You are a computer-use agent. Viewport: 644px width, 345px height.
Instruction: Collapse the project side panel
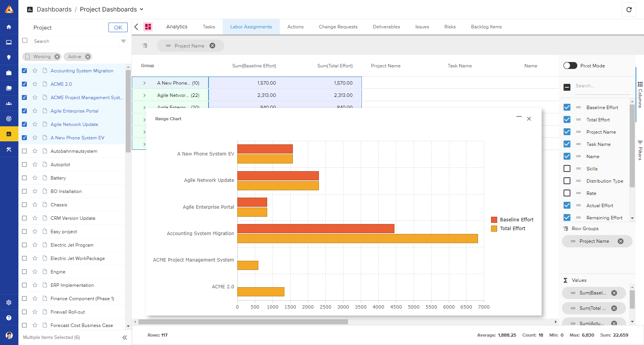[125, 337]
